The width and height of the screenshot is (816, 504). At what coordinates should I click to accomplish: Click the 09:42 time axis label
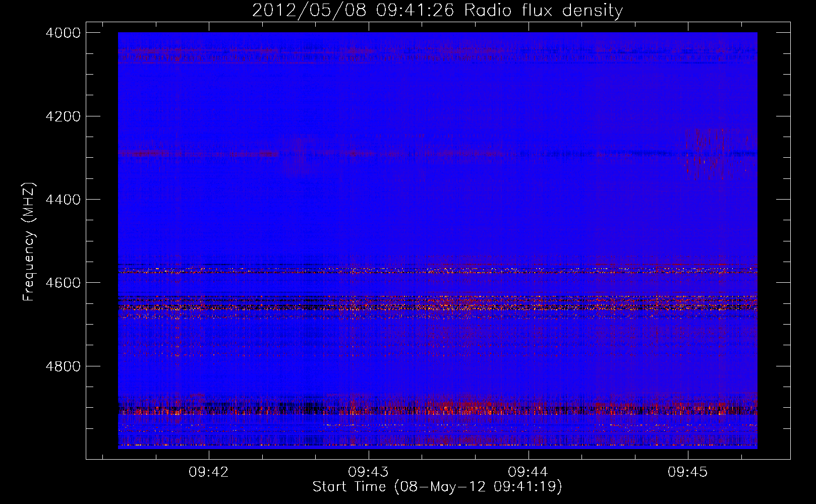tap(209, 472)
